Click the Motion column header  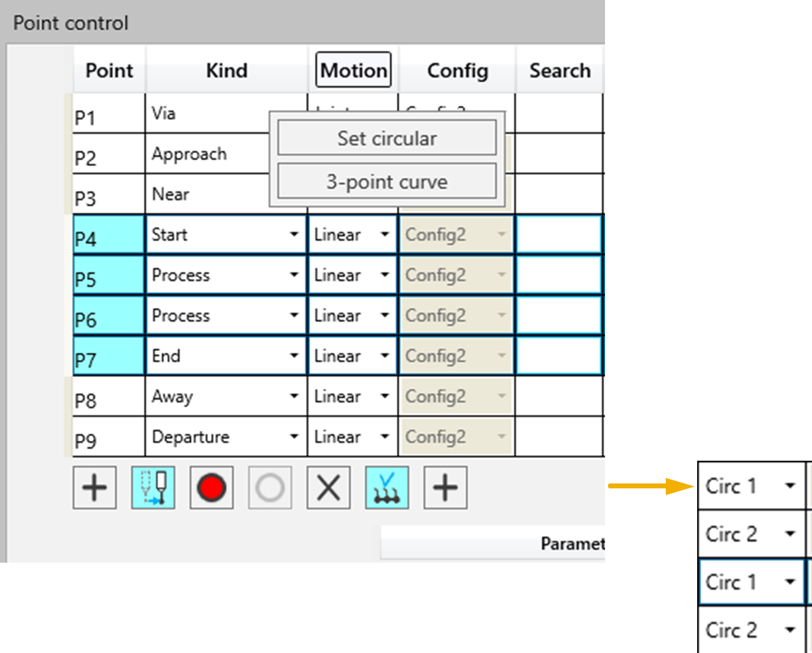(353, 70)
